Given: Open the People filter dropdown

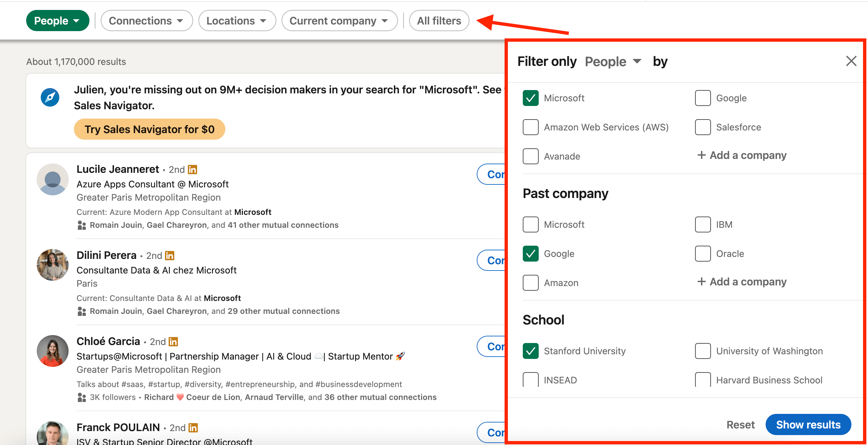Looking at the screenshot, I should (58, 21).
